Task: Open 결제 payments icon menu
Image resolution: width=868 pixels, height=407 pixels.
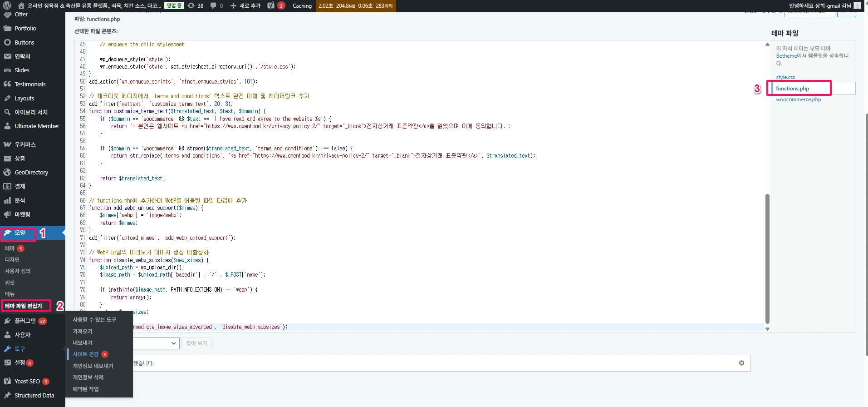Action: tap(7, 186)
